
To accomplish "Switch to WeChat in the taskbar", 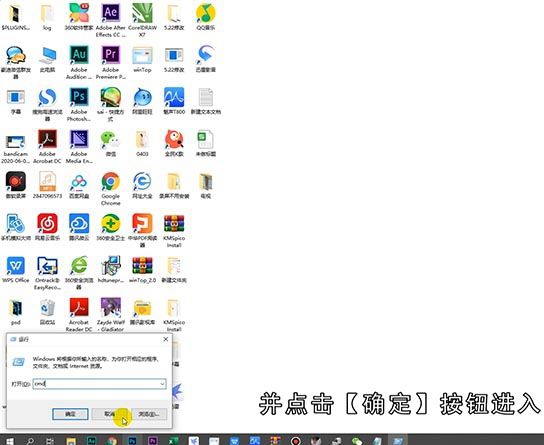I will point(357,440).
